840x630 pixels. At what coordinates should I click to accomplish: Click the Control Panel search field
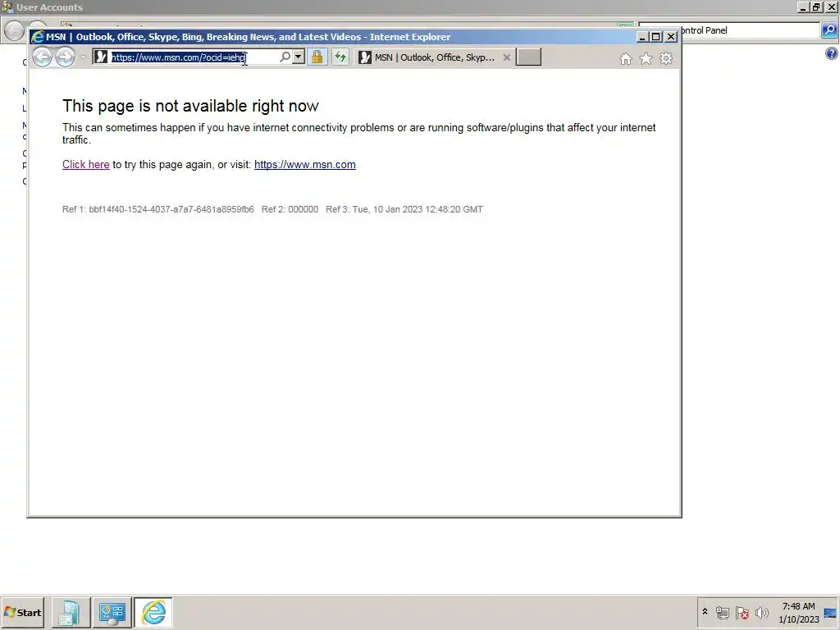(750, 30)
